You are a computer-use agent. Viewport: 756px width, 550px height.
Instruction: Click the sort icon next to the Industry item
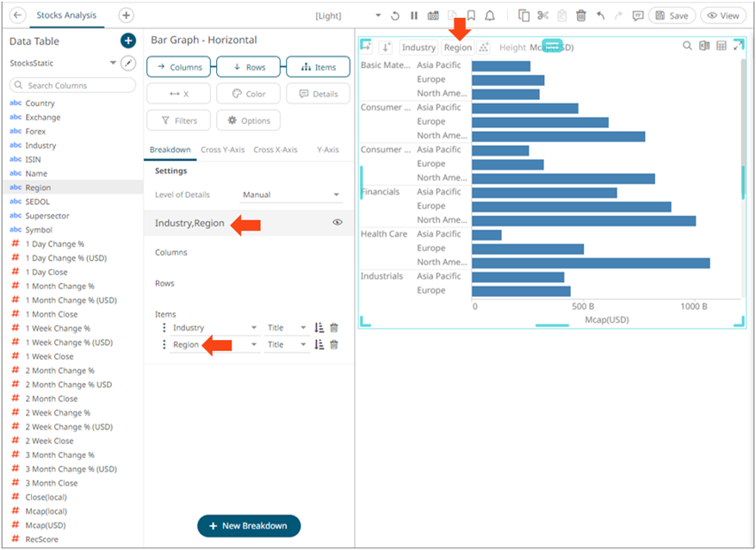319,327
